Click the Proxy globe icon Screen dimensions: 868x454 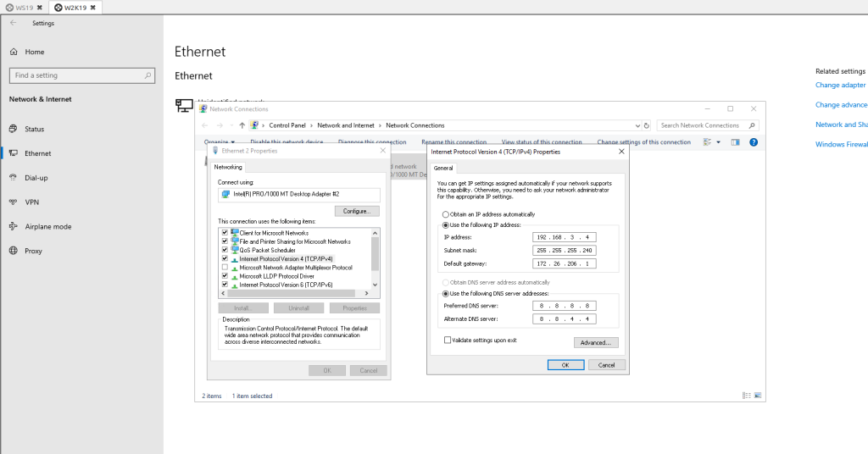pos(14,251)
